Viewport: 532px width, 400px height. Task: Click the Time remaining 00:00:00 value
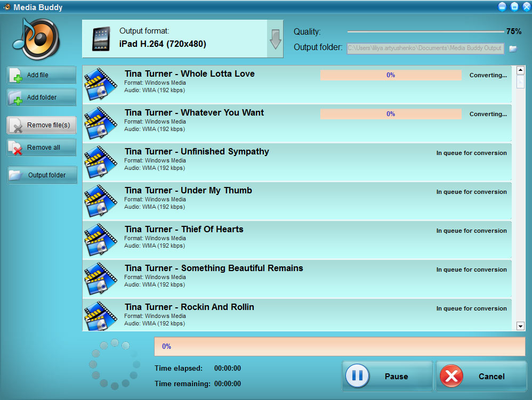227,383
